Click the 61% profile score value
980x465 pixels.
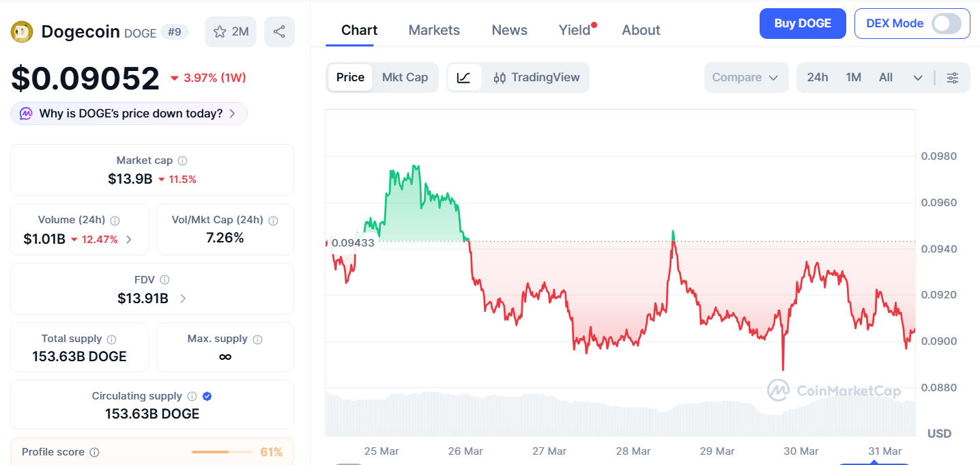coord(272,452)
